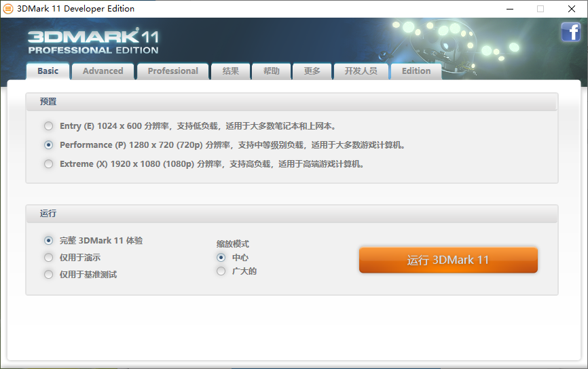Screen dimensions: 588x369
Task: Click the 预置 section header
Action: tap(292, 102)
